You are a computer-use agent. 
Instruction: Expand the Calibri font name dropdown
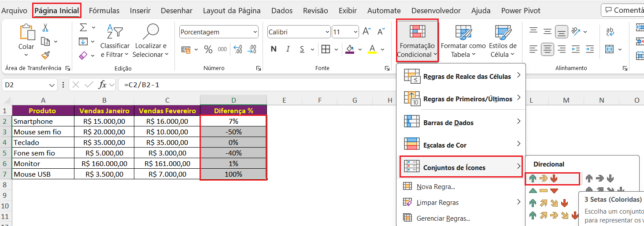pyautogui.click(x=327, y=32)
